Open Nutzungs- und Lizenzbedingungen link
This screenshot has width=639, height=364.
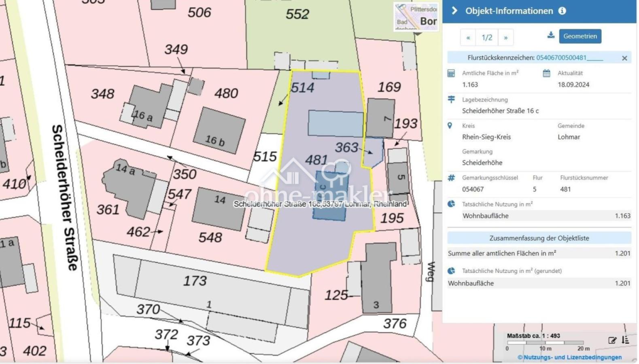(570, 357)
